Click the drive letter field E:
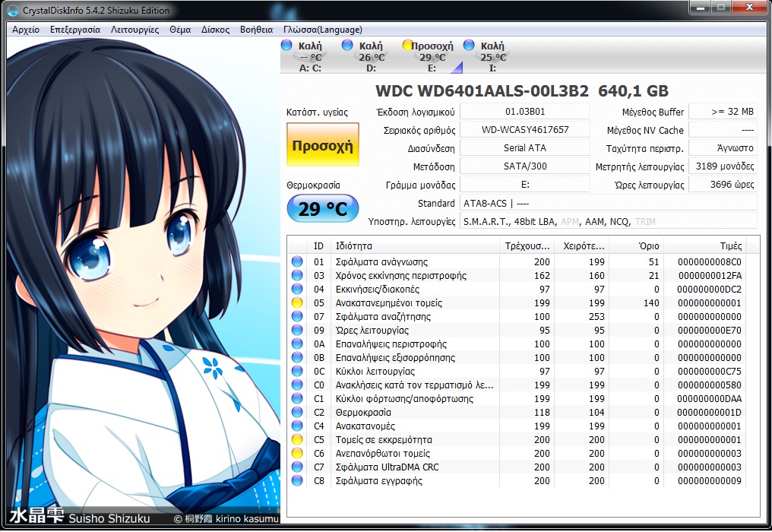The height and width of the screenshot is (532, 772). point(525,184)
